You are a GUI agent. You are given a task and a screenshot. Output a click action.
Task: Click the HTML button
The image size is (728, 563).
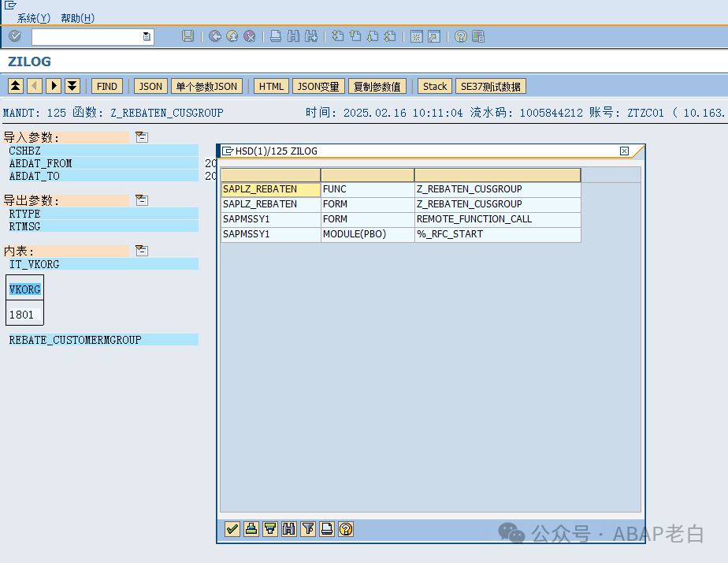click(271, 87)
